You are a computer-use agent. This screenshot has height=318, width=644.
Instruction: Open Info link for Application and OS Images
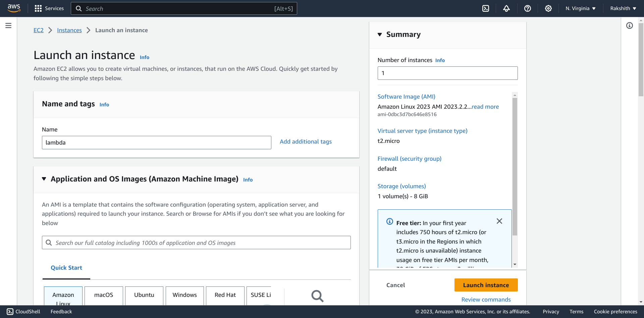(248, 180)
